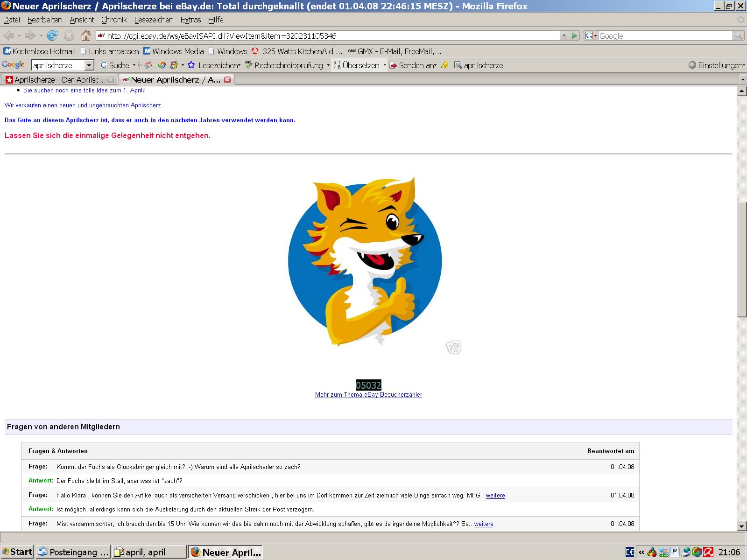Image resolution: width=747 pixels, height=560 pixels.
Task: Open the Ansicht menu
Action: tap(82, 20)
